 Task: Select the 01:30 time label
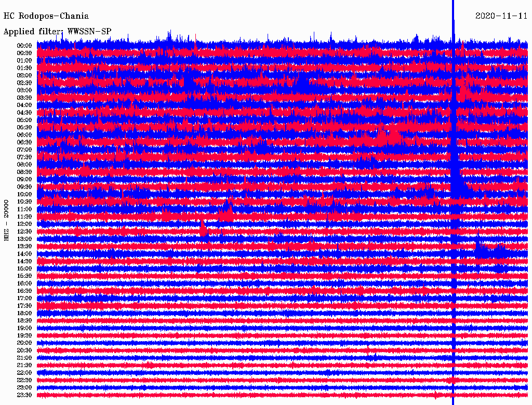24,68
